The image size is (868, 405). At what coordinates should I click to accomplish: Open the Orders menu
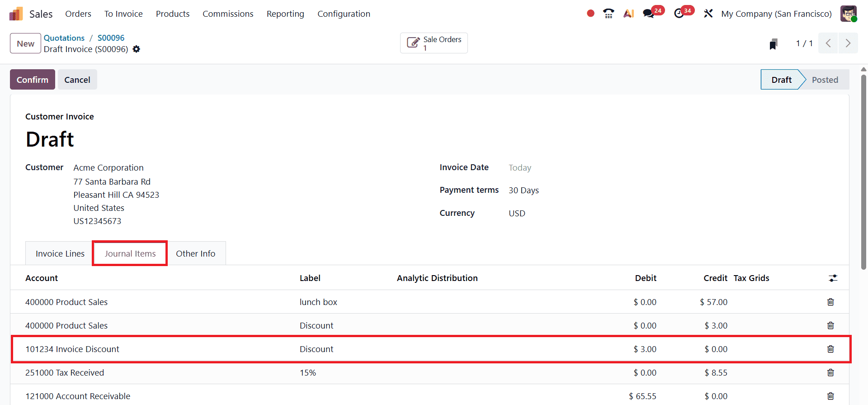[x=78, y=14]
